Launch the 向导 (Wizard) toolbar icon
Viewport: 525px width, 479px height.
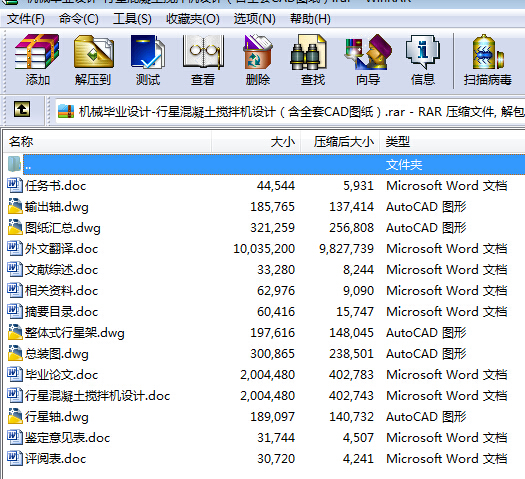[x=368, y=52]
